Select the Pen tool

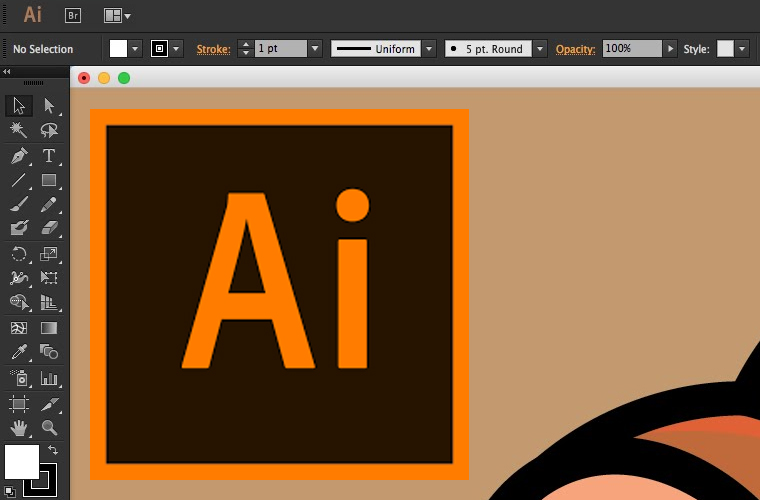[x=19, y=156]
